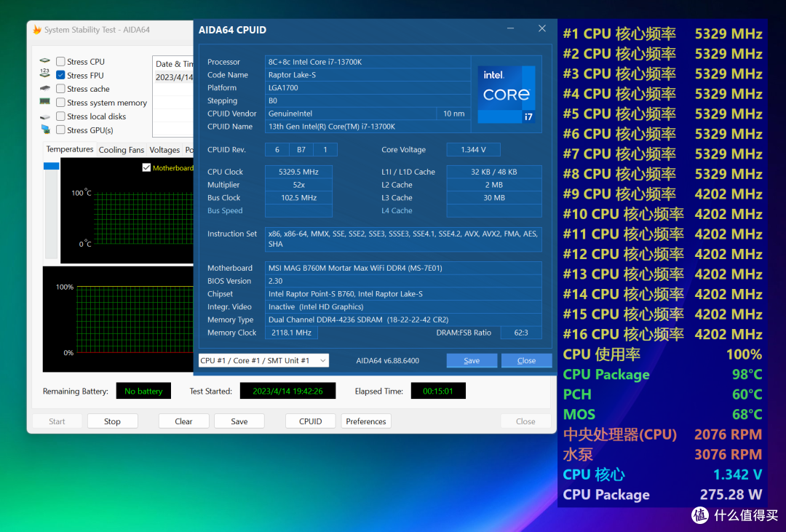Open the Voltages tab
Screen dimensions: 786x532
[x=164, y=150]
